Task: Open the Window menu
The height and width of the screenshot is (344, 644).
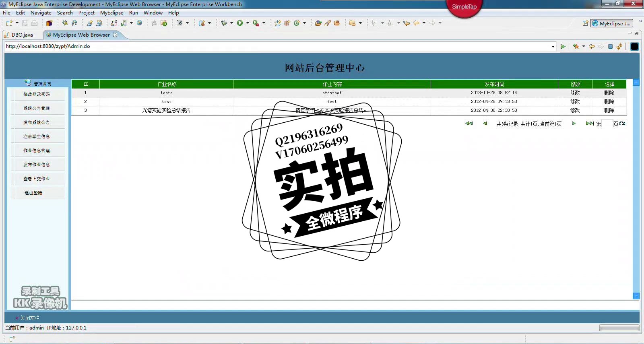Action: click(x=153, y=12)
